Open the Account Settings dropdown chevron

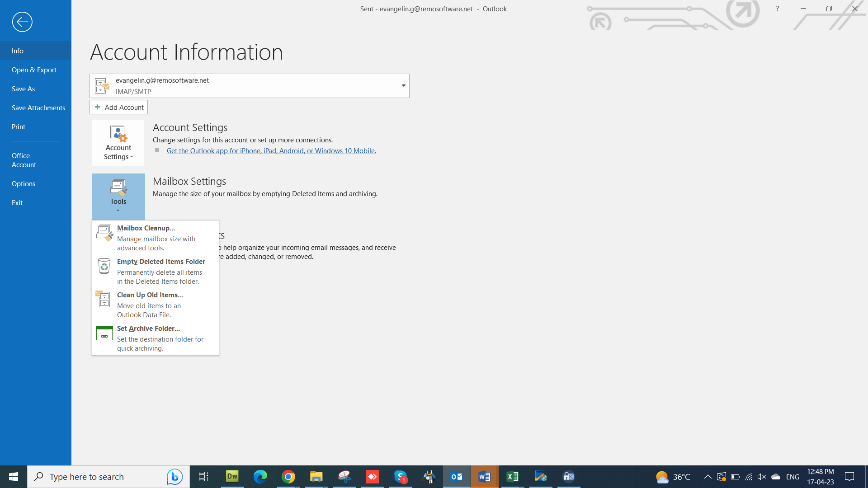click(x=132, y=157)
